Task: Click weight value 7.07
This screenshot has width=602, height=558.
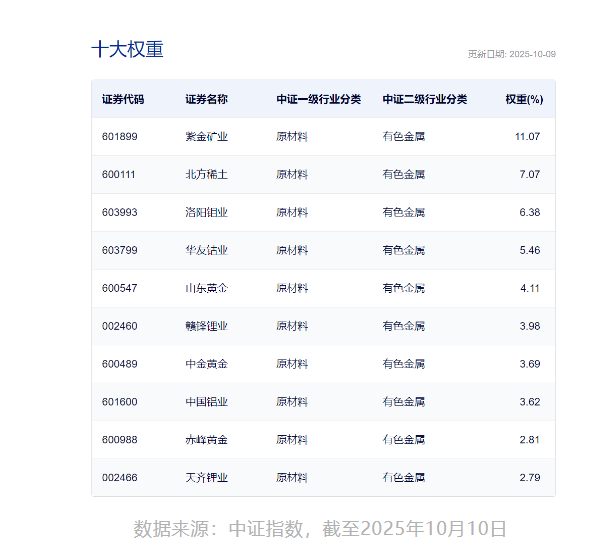Action: pyautogui.click(x=530, y=175)
